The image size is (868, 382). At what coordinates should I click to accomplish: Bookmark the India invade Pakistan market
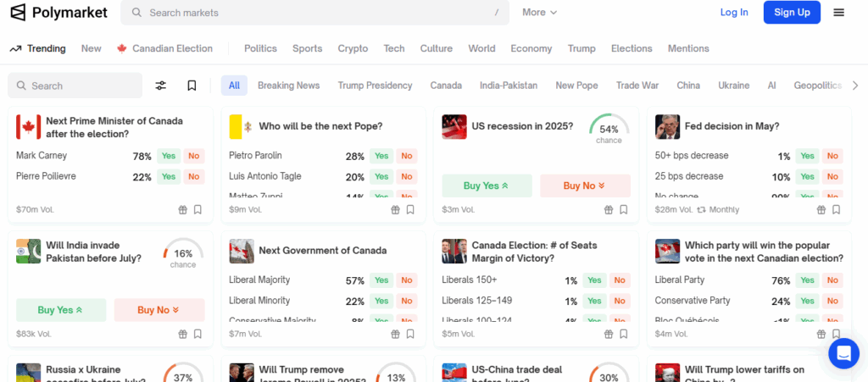pyautogui.click(x=198, y=334)
